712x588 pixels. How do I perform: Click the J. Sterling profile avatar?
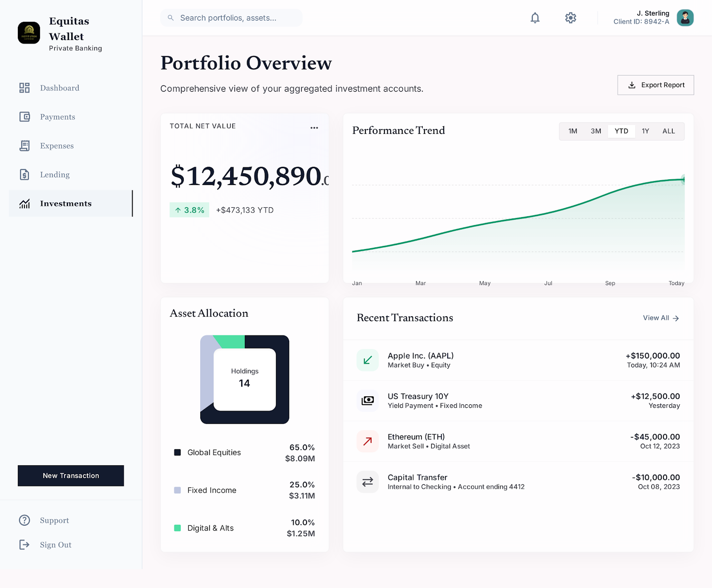click(685, 18)
